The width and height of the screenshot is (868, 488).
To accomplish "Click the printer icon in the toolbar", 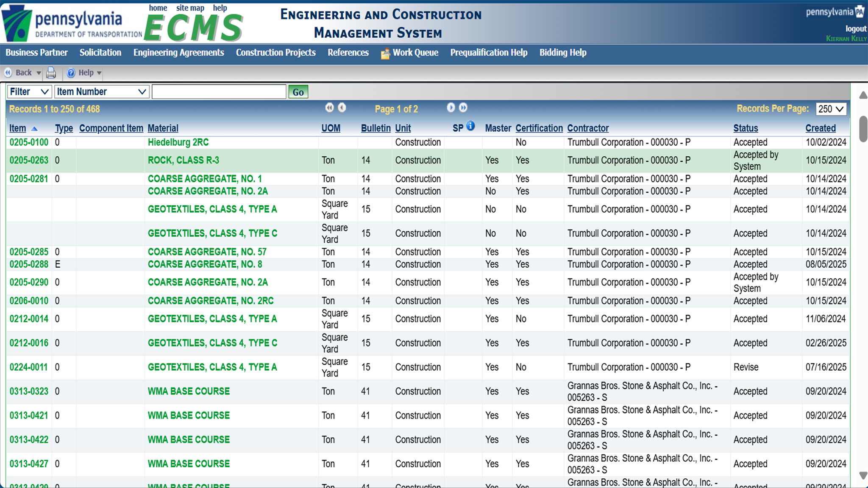I will pyautogui.click(x=51, y=73).
